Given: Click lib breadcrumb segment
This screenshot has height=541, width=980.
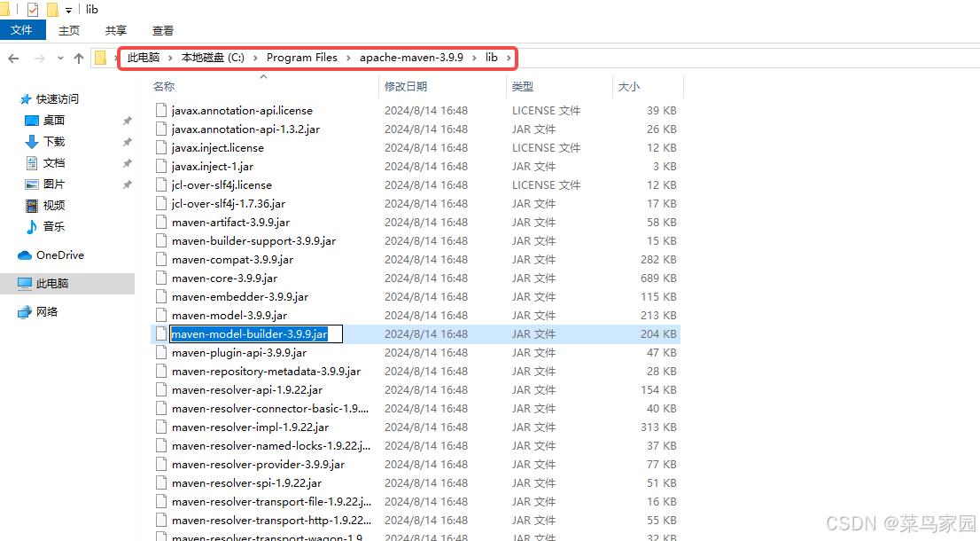Looking at the screenshot, I should click(492, 58).
